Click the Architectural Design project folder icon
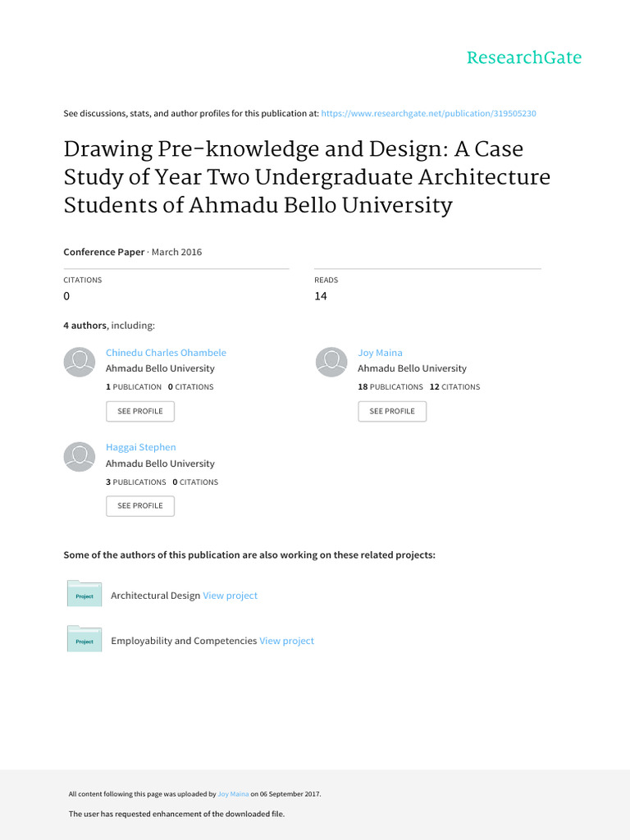 pos(84,594)
